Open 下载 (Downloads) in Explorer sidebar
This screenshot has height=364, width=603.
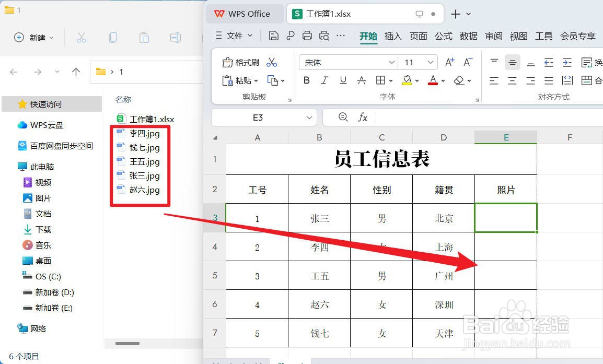coord(37,229)
